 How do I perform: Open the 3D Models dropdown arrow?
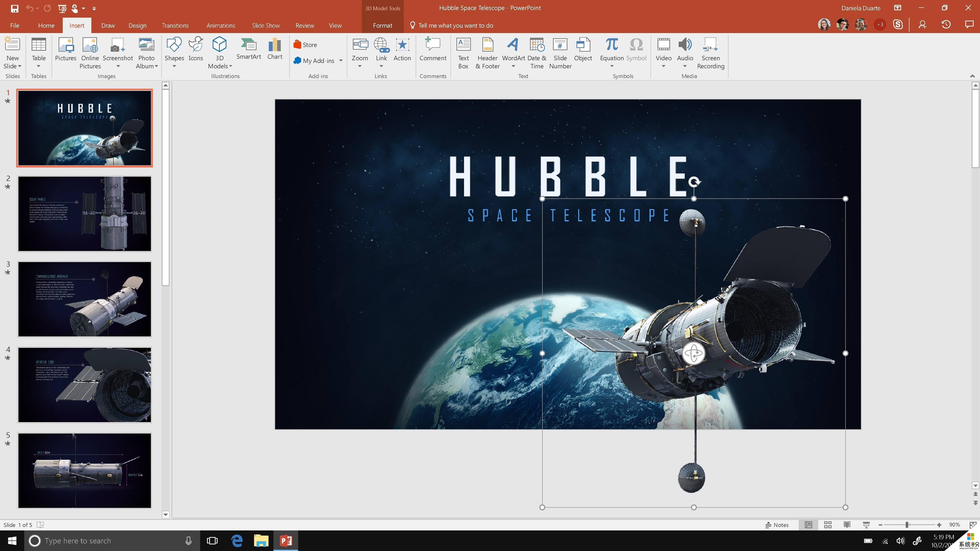pyautogui.click(x=231, y=66)
